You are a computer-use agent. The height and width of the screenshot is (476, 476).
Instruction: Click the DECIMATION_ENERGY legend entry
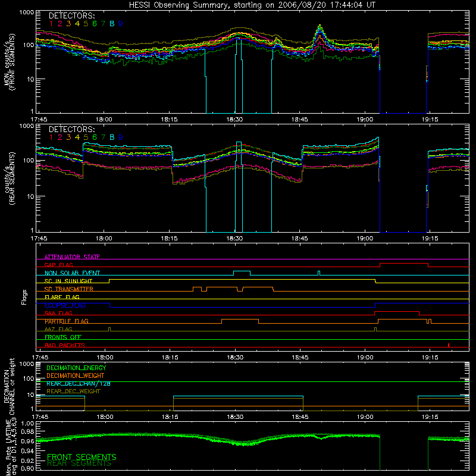click(x=76, y=368)
